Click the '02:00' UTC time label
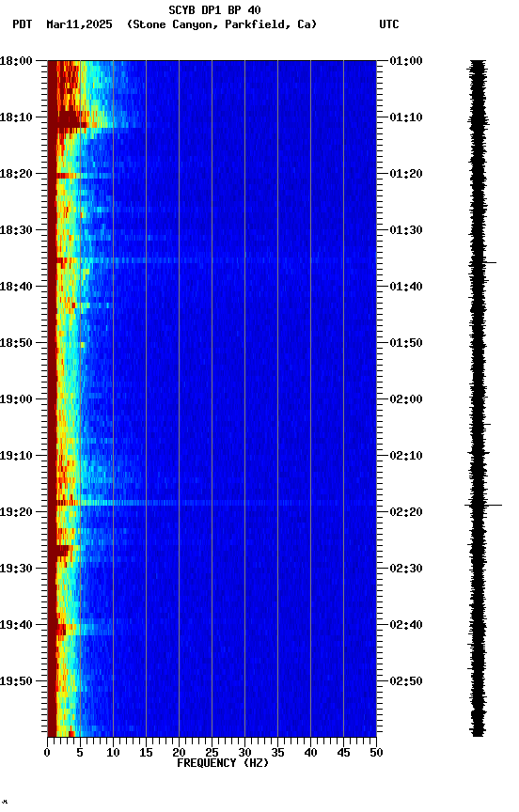This screenshot has height=812, width=519. pyautogui.click(x=406, y=399)
